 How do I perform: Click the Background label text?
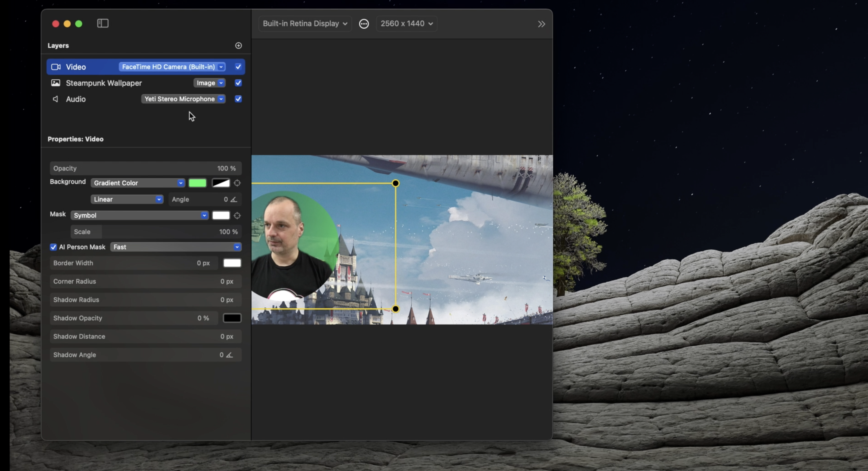68,182
